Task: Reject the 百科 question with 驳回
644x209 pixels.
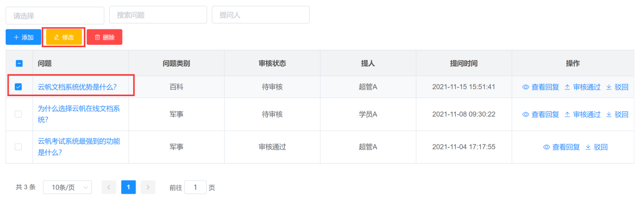Action: coord(617,87)
